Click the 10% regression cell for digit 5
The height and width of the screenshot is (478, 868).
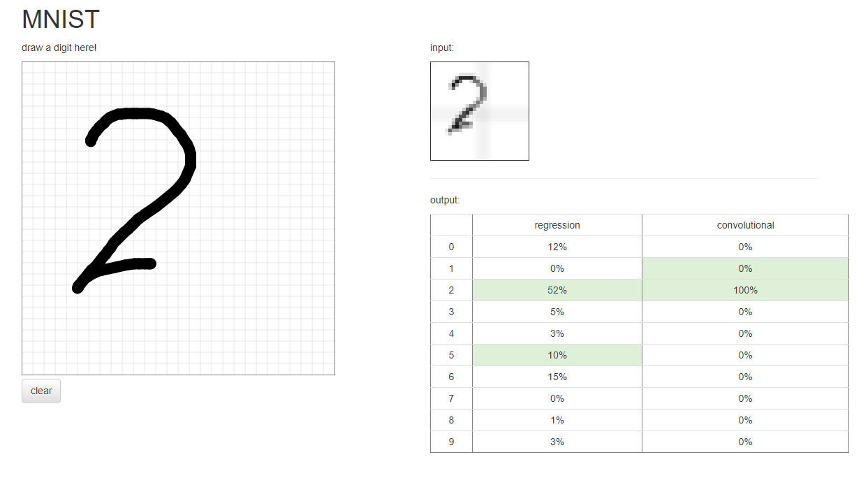[557, 355]
